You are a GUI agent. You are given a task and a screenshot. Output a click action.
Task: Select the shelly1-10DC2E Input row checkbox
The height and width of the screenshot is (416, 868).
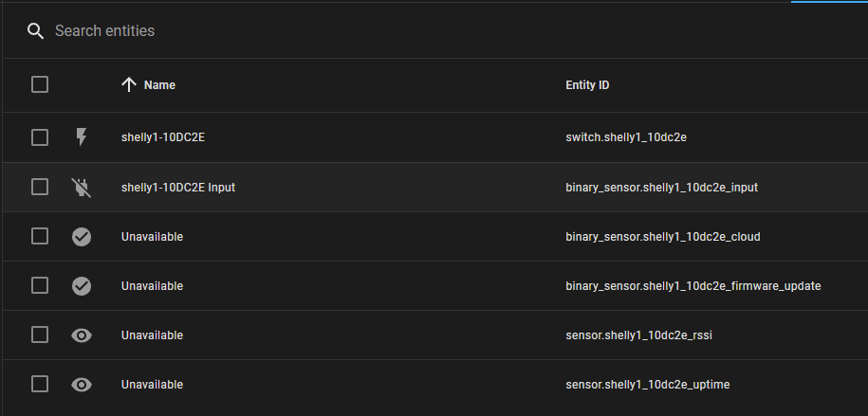tap(40, 187)
